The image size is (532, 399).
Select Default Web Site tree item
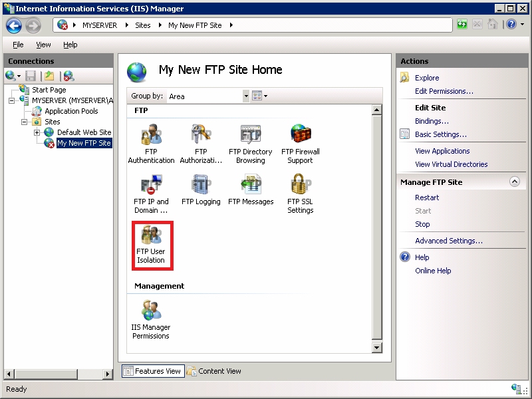[84, 132]
